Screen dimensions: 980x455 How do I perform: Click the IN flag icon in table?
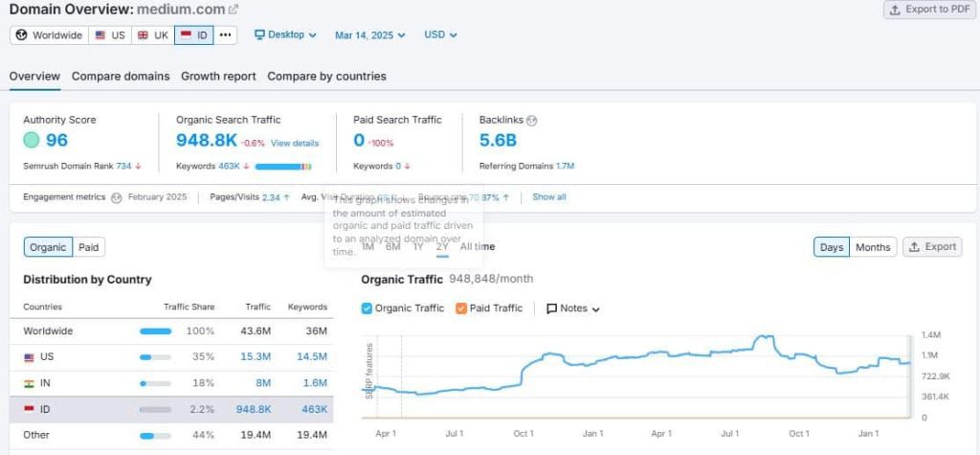click(29, 383)
